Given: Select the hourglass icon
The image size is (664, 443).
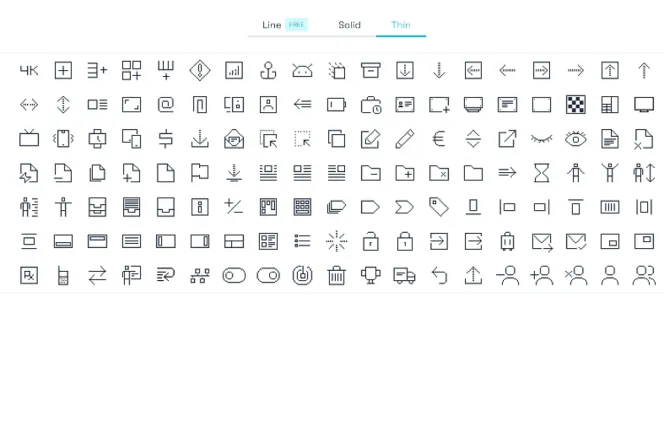Looking at the screenshot, I should pyautogui.click(x=541, y=173).
